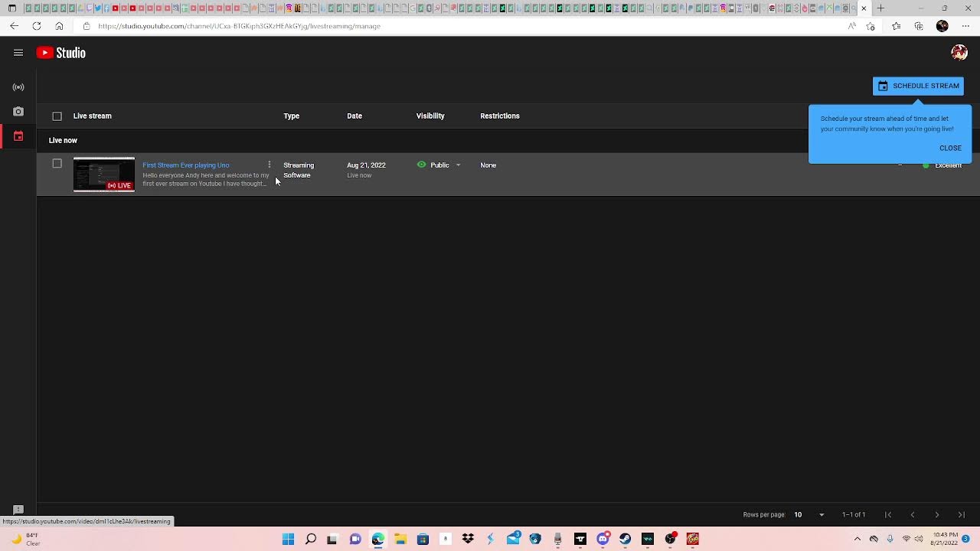
Task: Open browser Collections icon
Action: click(x=919, y=26)
